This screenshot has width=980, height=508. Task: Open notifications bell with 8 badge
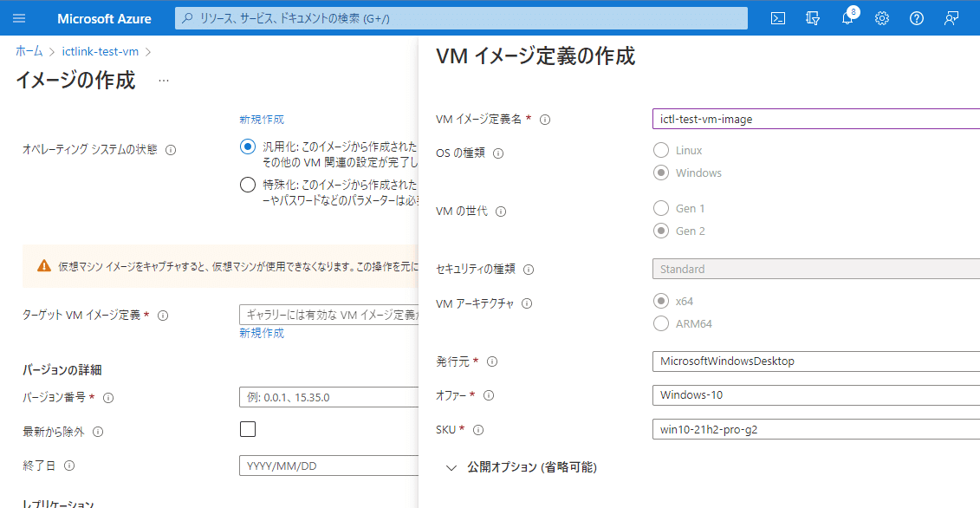click(847, 17)
